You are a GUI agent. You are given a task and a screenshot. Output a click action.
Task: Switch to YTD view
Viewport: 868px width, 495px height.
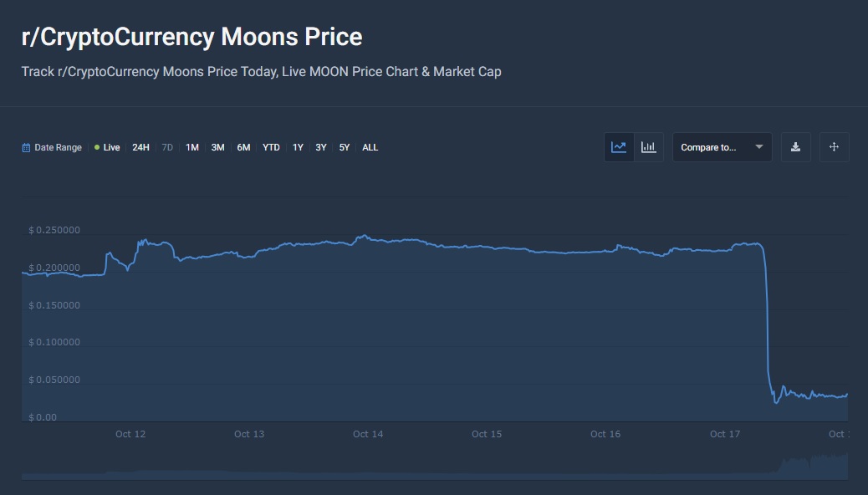click(x=270, y=147)
